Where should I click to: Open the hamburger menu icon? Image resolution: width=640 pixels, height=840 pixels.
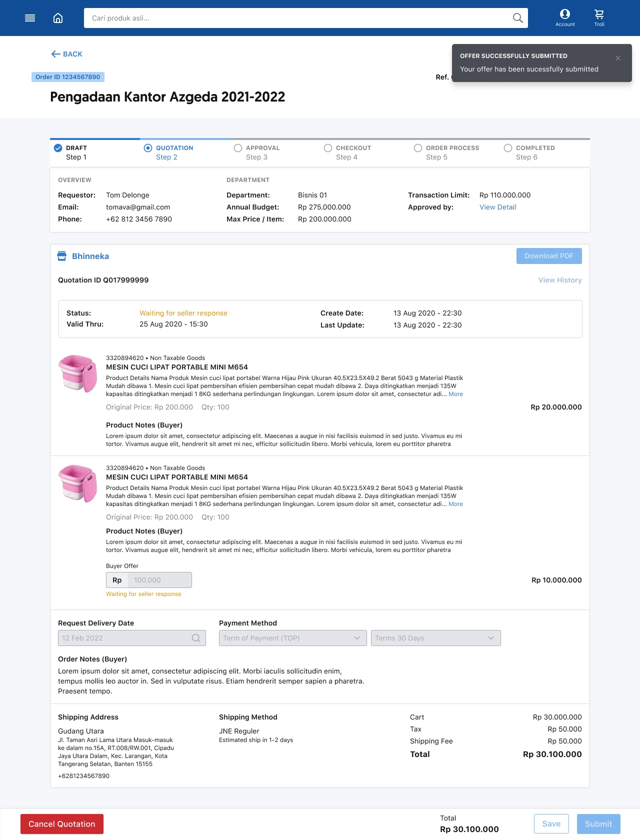pyautogui.click(x=30, y=18)
